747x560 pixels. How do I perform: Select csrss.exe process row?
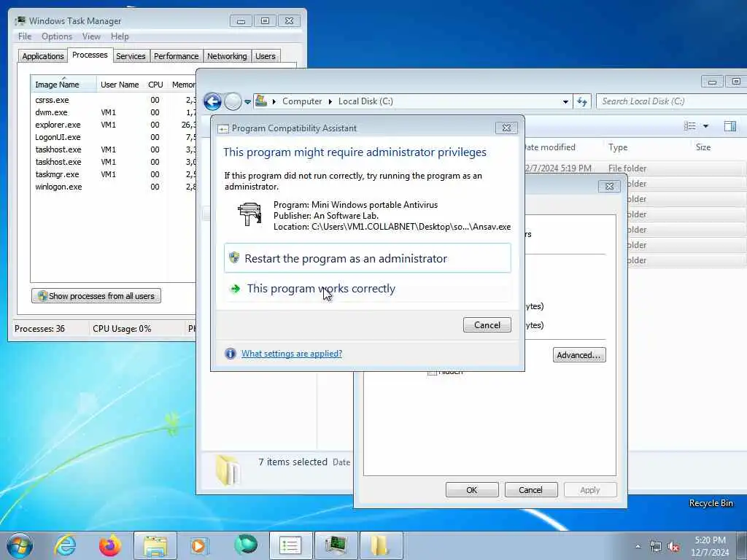tap(113, 100)
